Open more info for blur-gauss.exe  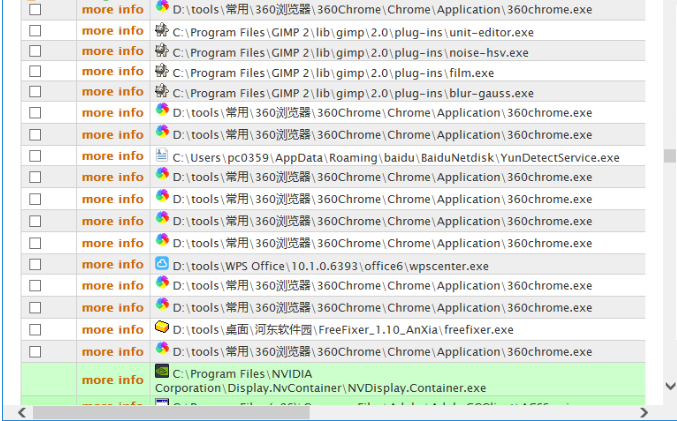[x=113, y=92]
